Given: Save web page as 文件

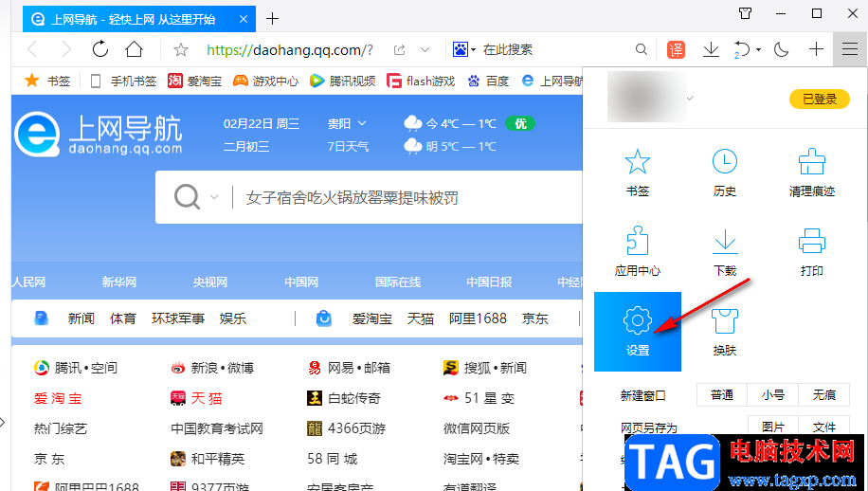Looking at the screenshot, I should coord(823,427).
